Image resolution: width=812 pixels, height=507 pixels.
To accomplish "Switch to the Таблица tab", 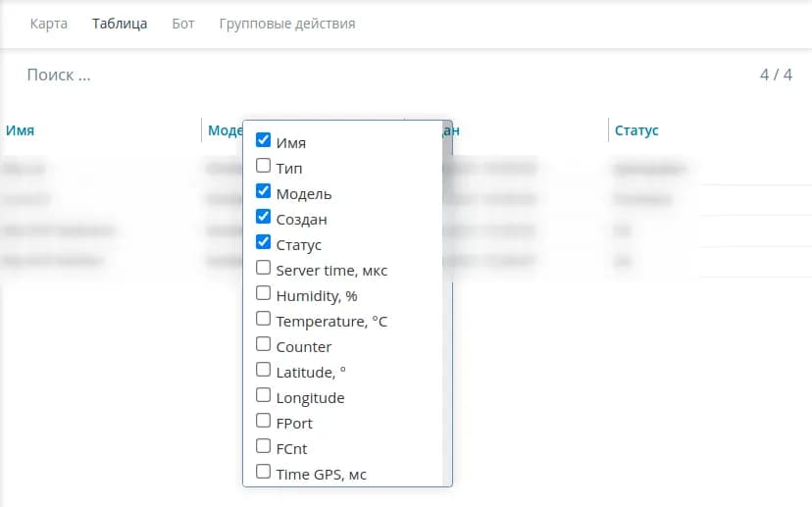I will (120, 24).
